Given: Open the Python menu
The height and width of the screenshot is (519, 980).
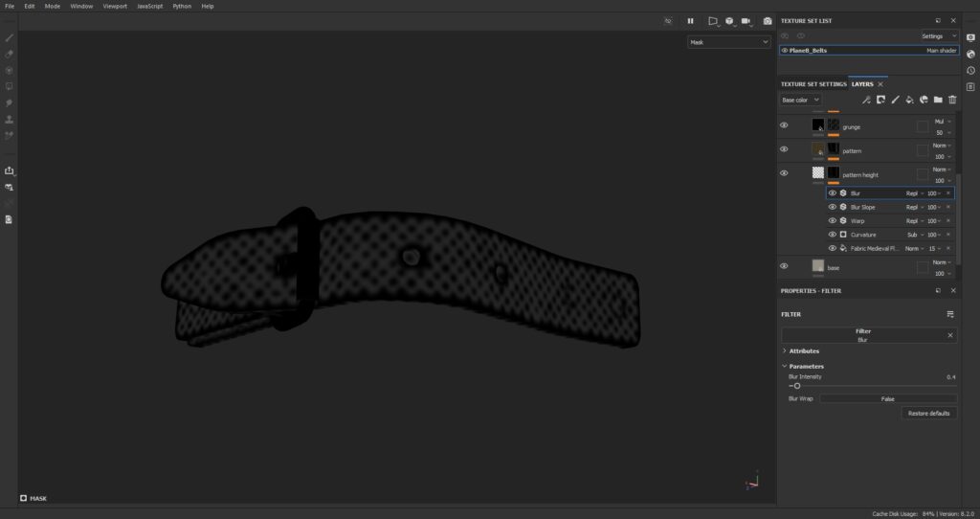Looking at the screenshot, I should click(182, 7).
